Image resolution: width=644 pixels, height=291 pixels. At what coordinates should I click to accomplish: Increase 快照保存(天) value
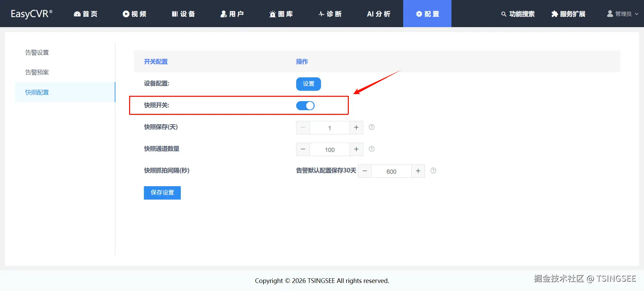tap(356, 128)
